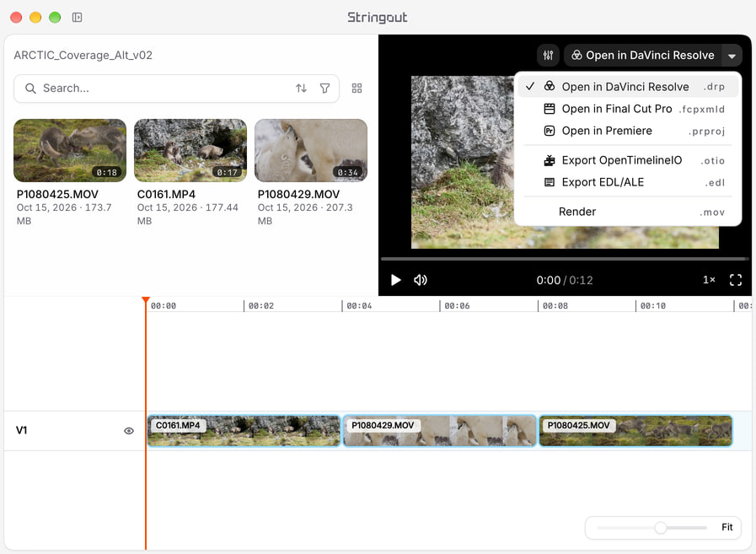This screenshot has height=554, width=756.
Task: Toggle V1 track visibility eye
Action: tap(129, 431)
